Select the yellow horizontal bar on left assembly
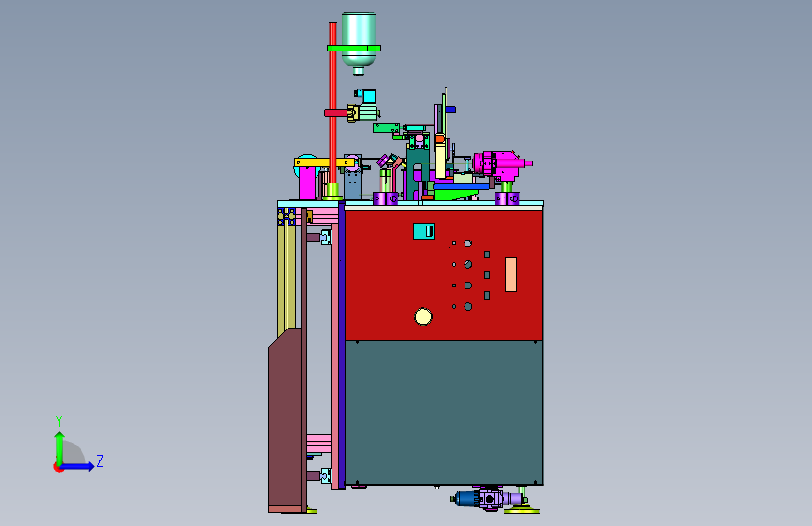This screenshot has height=526, width=812. (x=324, y=163)
